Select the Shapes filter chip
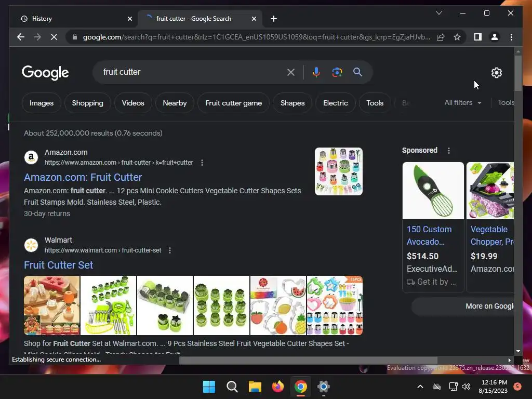 point(292,103)
